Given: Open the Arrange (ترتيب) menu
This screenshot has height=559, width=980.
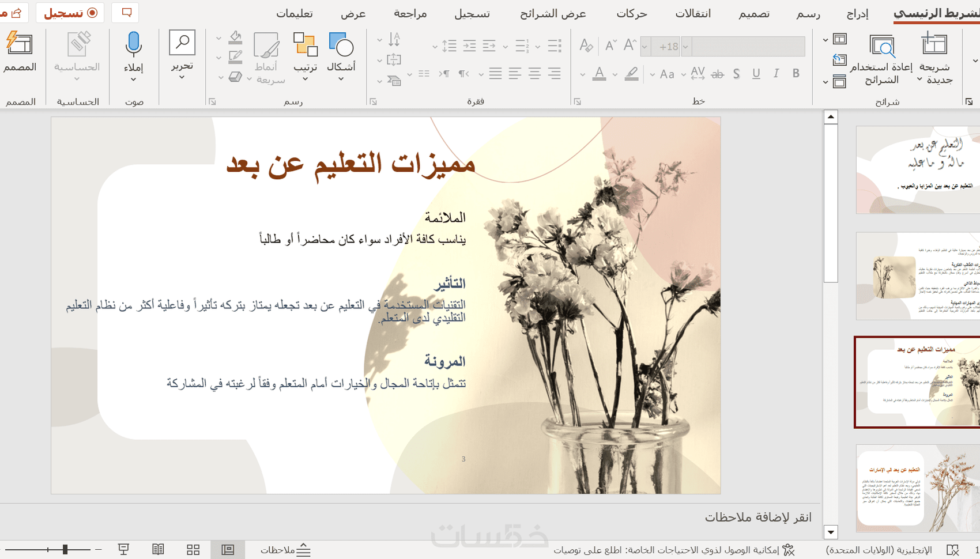Looking at the screenshot, I should (306, 56).
